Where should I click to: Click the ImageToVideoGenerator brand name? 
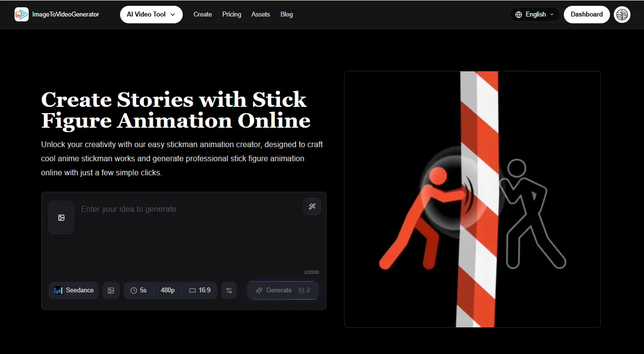coord(66,15)
